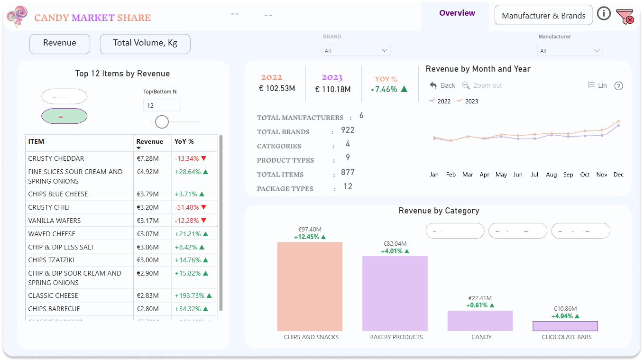This screenshot has width=644, height=360.
Task: Click the items table vertical scrollbar
Action: click(221, 223)
